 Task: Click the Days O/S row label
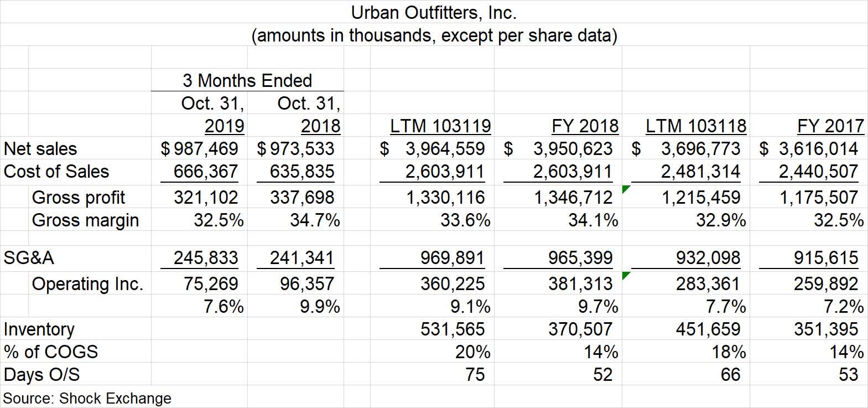coord(41,375)
